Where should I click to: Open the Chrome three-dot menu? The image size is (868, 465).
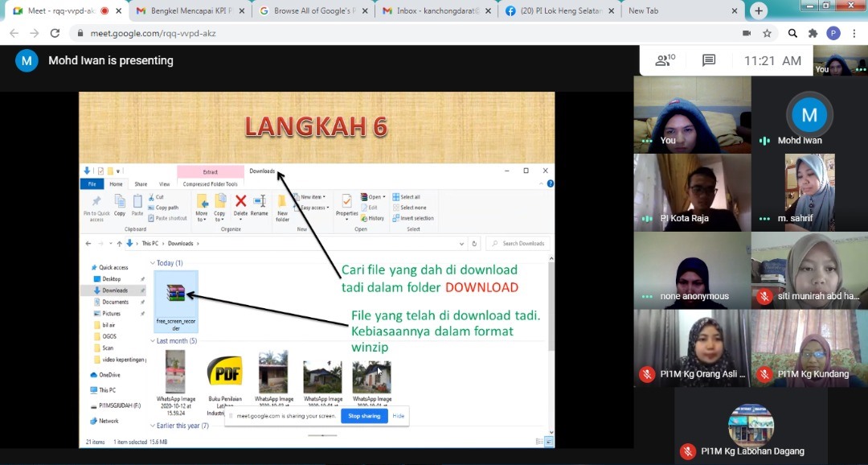(854, 33)
